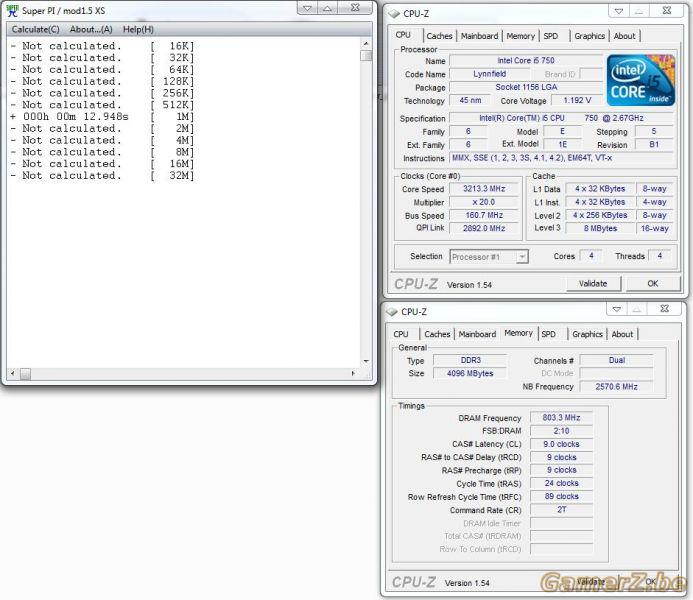Maximize the Super PI window
The image size is (693, 600).
[327, 8]
